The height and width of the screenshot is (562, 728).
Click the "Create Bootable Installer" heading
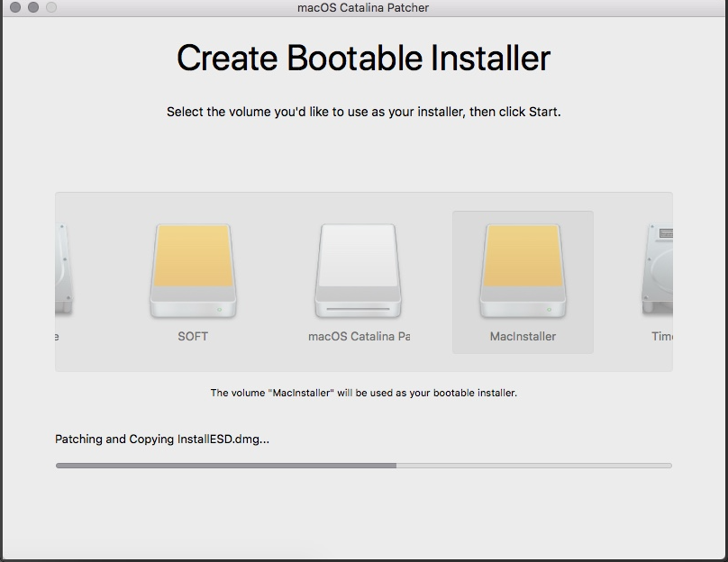coord(363,59)
